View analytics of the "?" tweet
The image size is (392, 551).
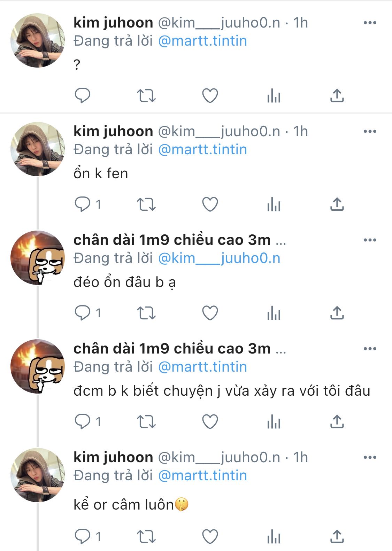(274, 95)
